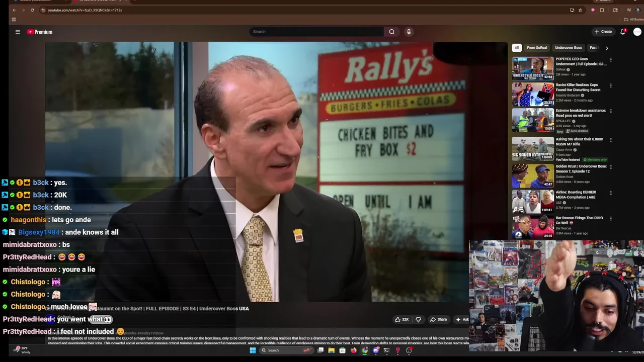Open Task View on taskbar

[320, 350]
